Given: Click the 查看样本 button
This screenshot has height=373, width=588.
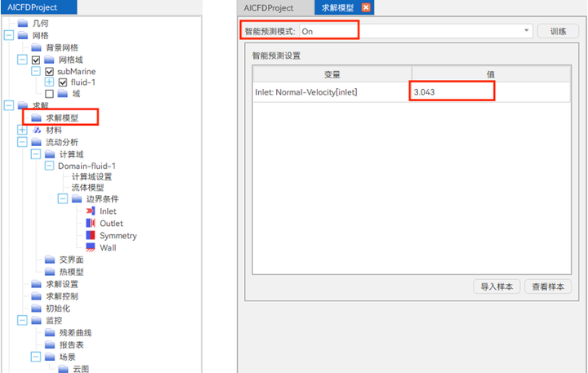Looking at the screenshot, I should (x=548, y=286).
